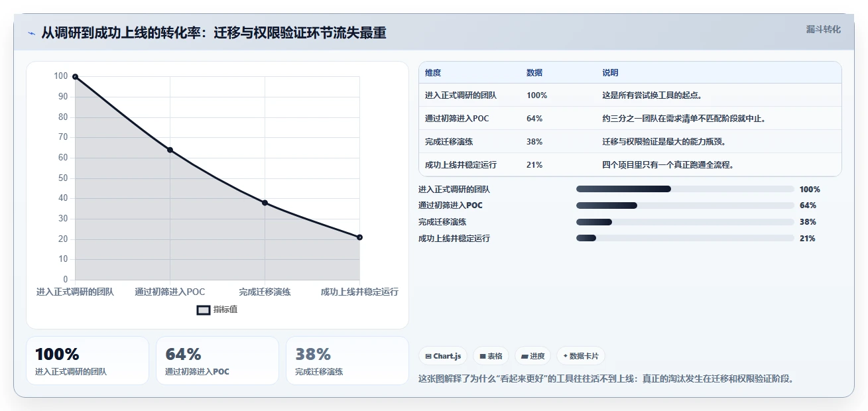Click the progress bar for 进入正式调研的团队
This screenshot has height=411, width=868.
[685, 189]
